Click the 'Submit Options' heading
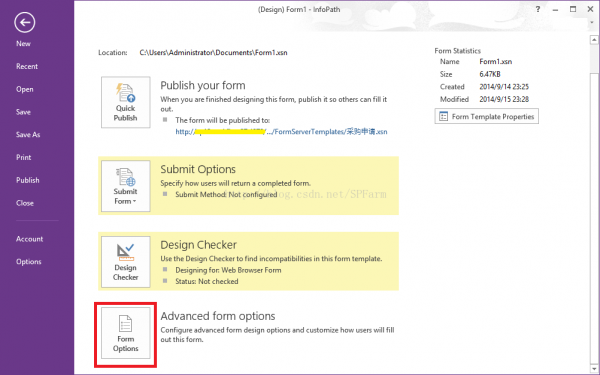600x375 pixels. click(x=198, y=169)
